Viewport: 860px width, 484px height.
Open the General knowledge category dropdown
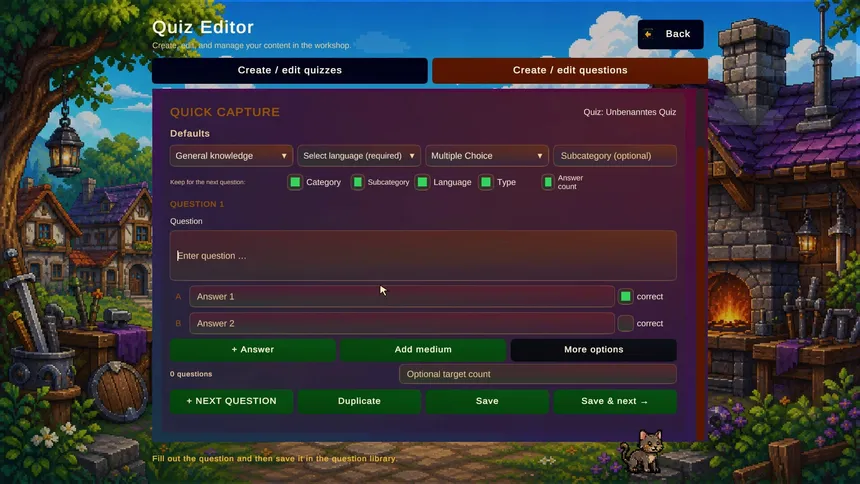tap(231, 156)
